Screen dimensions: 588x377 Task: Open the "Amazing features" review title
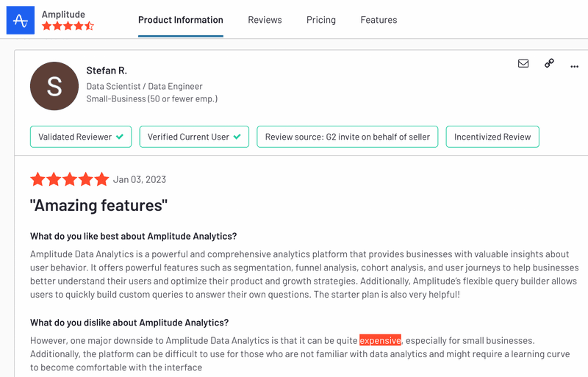(x=98, y=206)
